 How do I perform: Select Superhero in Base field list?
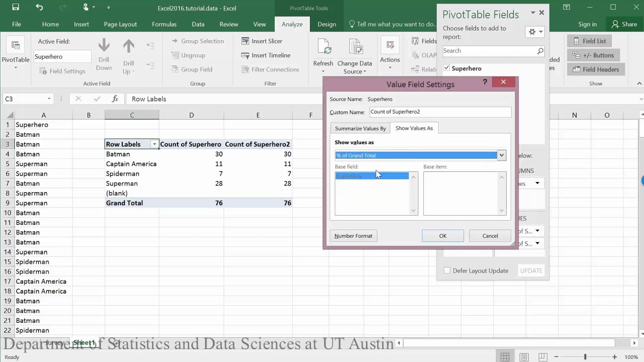[x=372, y=176]
